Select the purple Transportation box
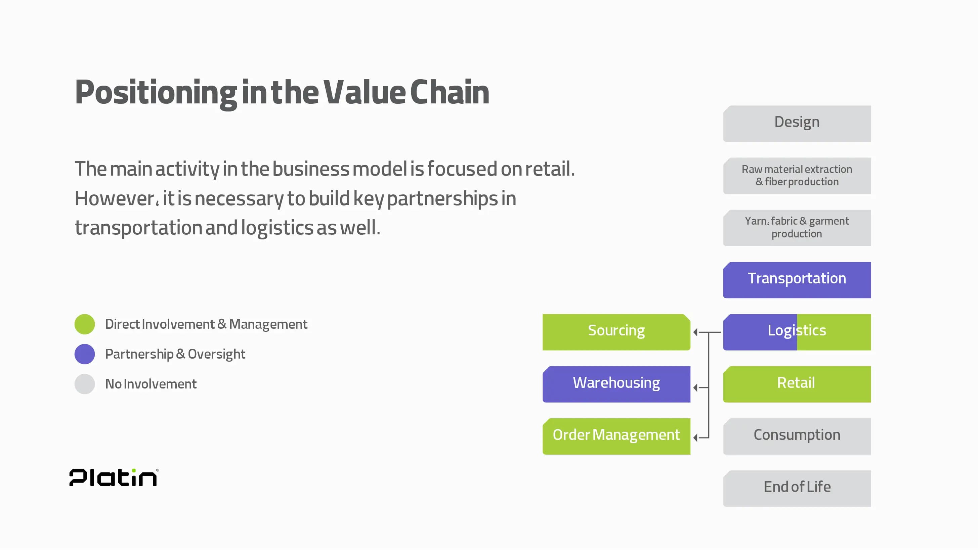This screenshot has width=980, height=550. 797,280
